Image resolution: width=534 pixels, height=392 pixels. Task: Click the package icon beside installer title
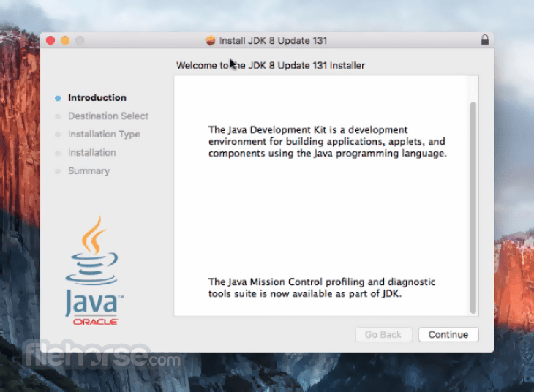[x=210, y=40]
